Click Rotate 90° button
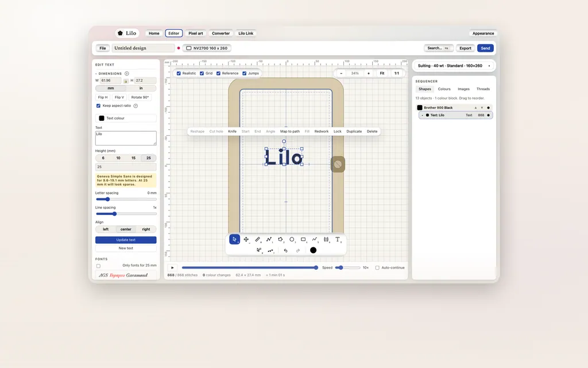 pos(140,97)
